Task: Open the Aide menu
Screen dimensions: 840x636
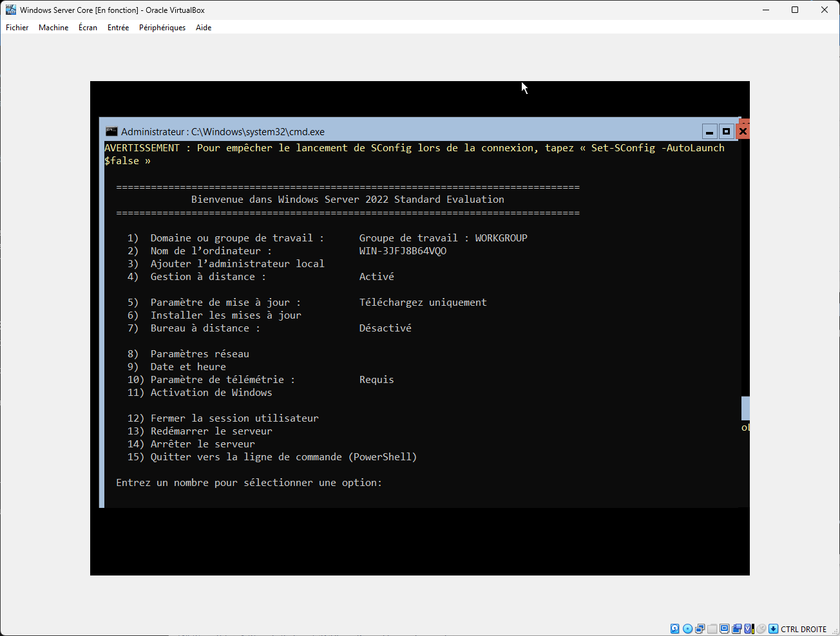Action: pos(204,28)
